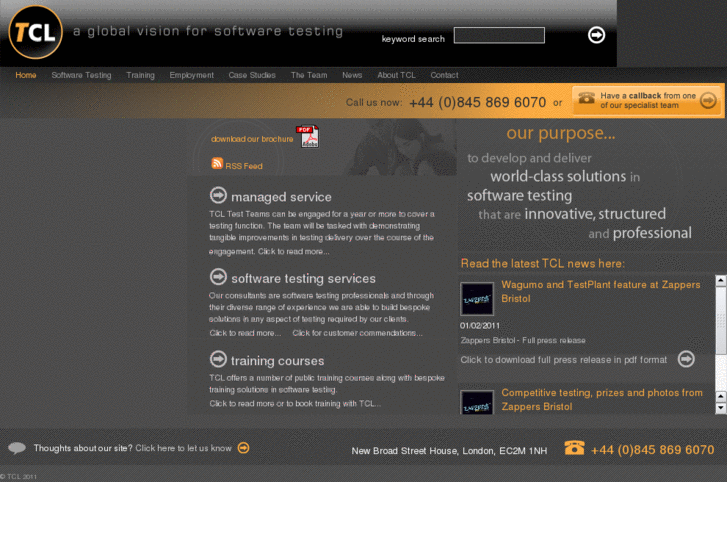This screenshot has height=545, width=727.
Task: Submit keyword search with arrow button
Action: click(x=596, y=35)
